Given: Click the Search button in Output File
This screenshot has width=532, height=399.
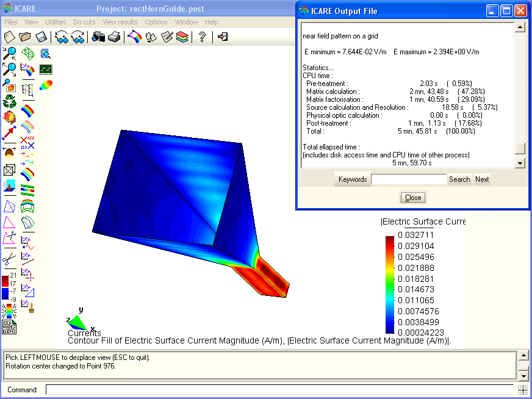Looking at the screenshot, I should [x=459, y=179].
